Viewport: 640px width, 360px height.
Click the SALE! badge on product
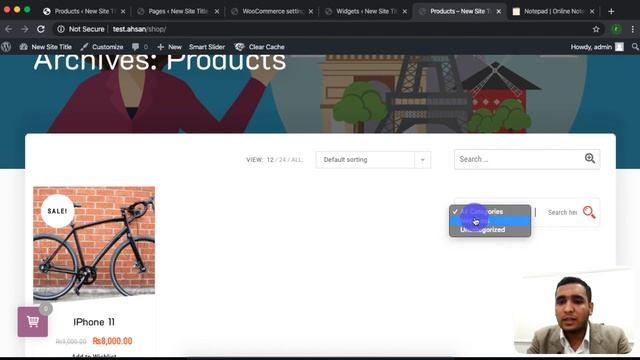tap(57, 211)
